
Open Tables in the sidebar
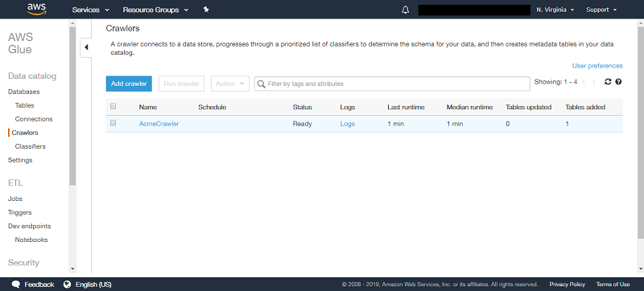click(x=25, y=105)
